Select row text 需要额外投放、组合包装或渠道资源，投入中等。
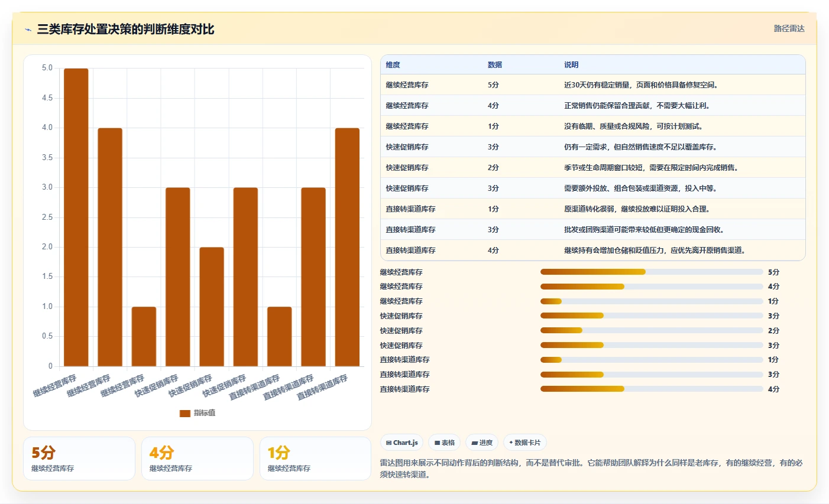This screenshot has width=829, height=504. [x=642, y=188]
